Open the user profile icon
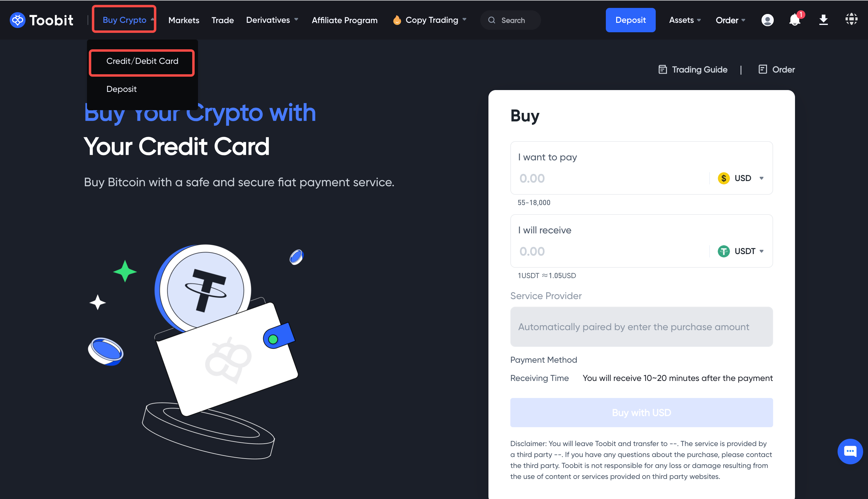This screenshot has width=868, height=499. pos(767,20)
